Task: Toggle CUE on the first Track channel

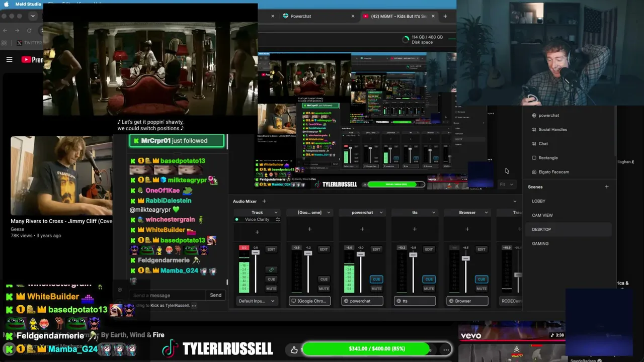Action: (271, 280)
